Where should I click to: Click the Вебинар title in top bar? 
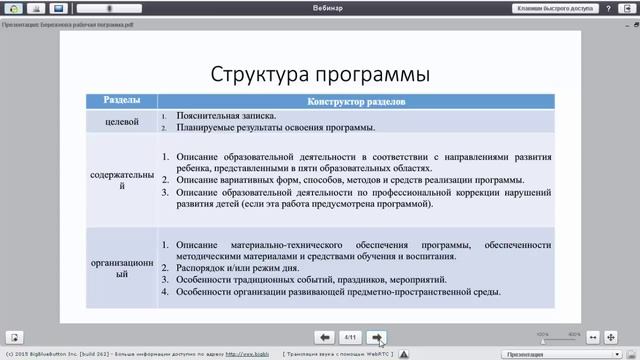coord(327,8)
